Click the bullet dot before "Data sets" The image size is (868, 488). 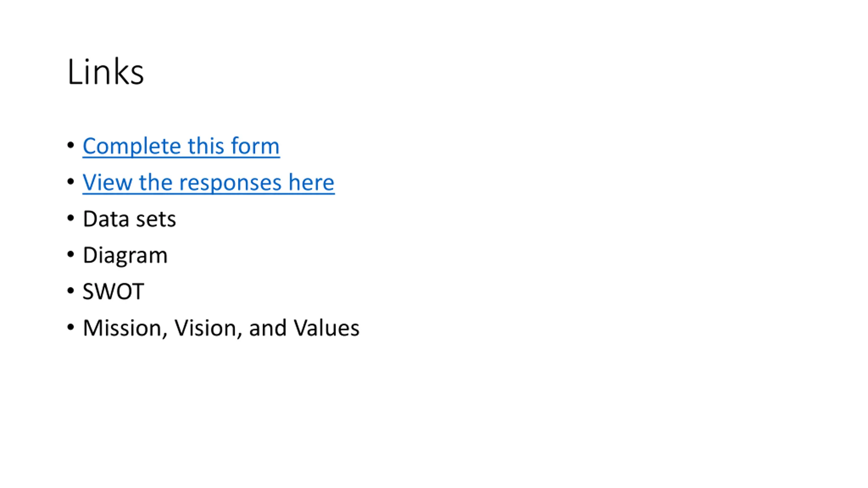[x=71, y=218]
